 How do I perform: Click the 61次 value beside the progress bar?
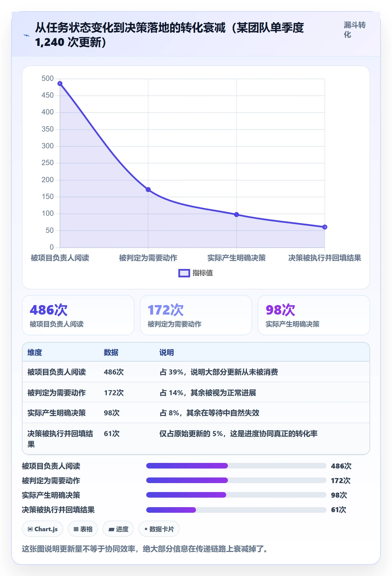pyautogui.click(x=339, y=510)
